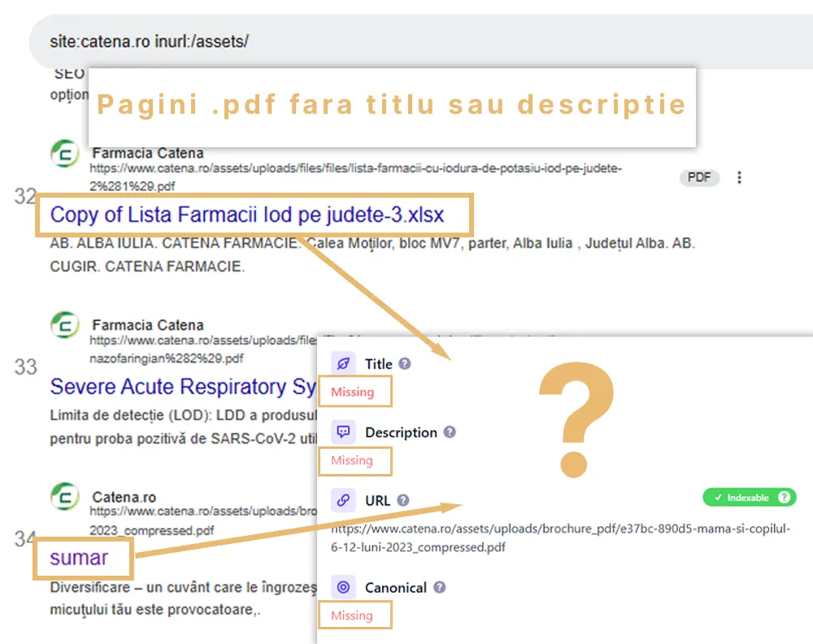Image resolution: width=813 pixels, height=644 pixels.
Task: Click the PDF badge on first result
Action: (699, 177)
